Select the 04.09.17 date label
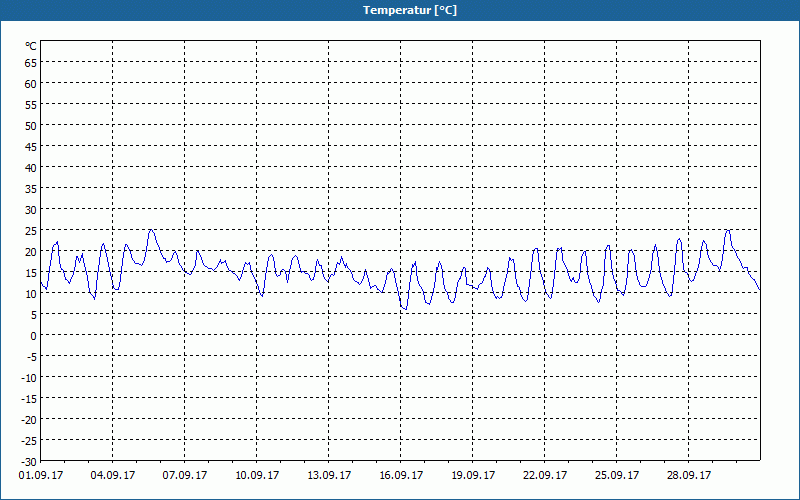The image size is (800, 500). (113, 475)
